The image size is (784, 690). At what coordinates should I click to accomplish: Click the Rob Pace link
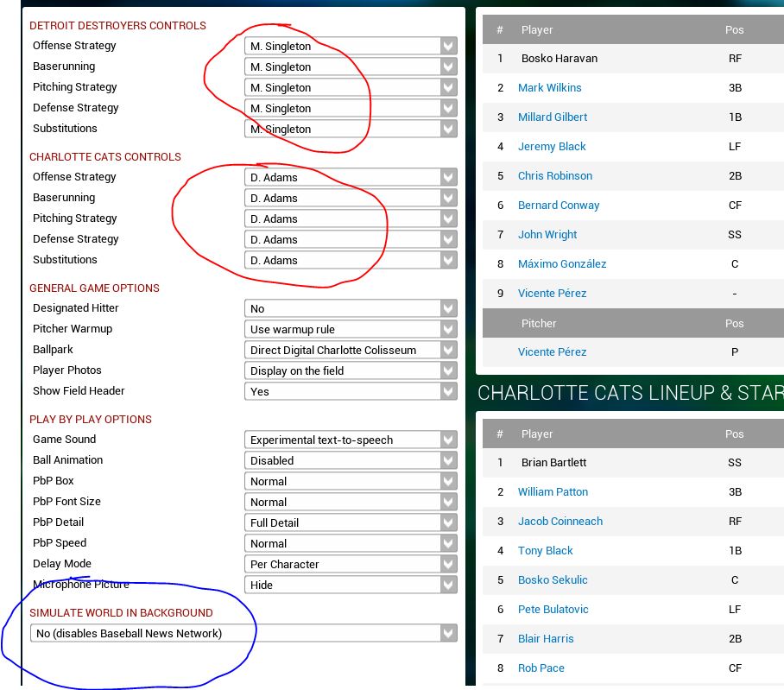click(x=541, y=668)
